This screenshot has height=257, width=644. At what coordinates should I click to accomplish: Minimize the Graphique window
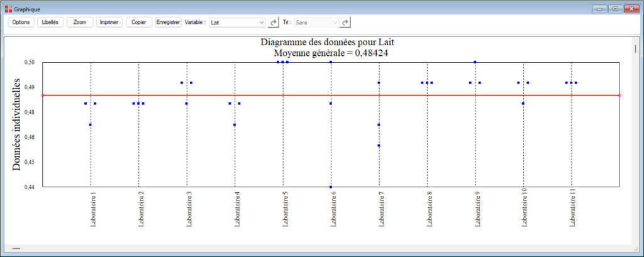coord(599,9)
